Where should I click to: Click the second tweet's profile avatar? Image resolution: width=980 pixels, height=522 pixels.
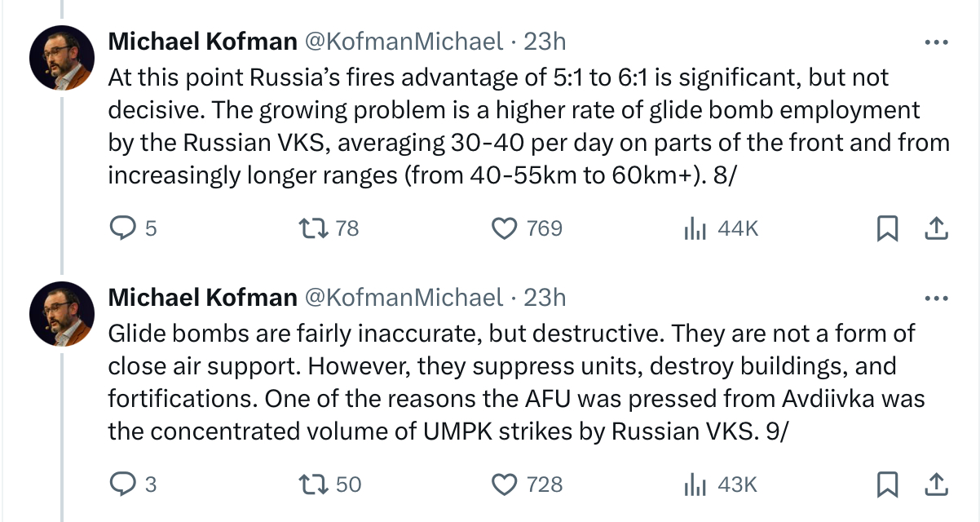[62, 313]
